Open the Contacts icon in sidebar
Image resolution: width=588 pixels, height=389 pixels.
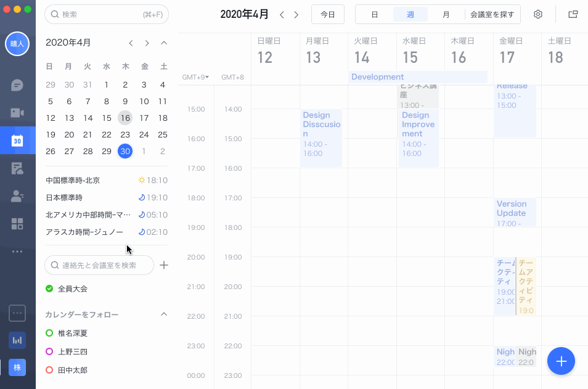coord(17,196)
